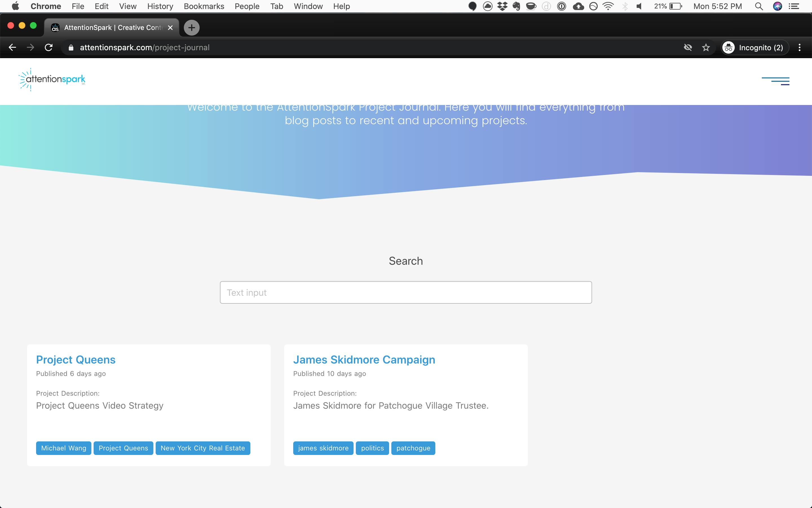Screen dimensions: 812x508
Task: Open the History menu
Action: (160, 6)
